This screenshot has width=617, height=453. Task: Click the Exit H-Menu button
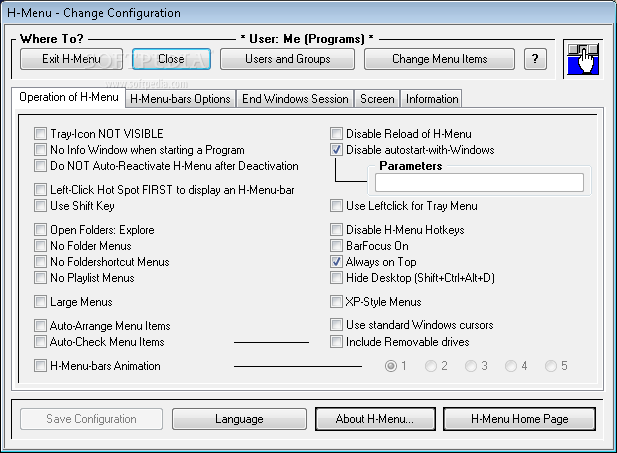[71, 59]
